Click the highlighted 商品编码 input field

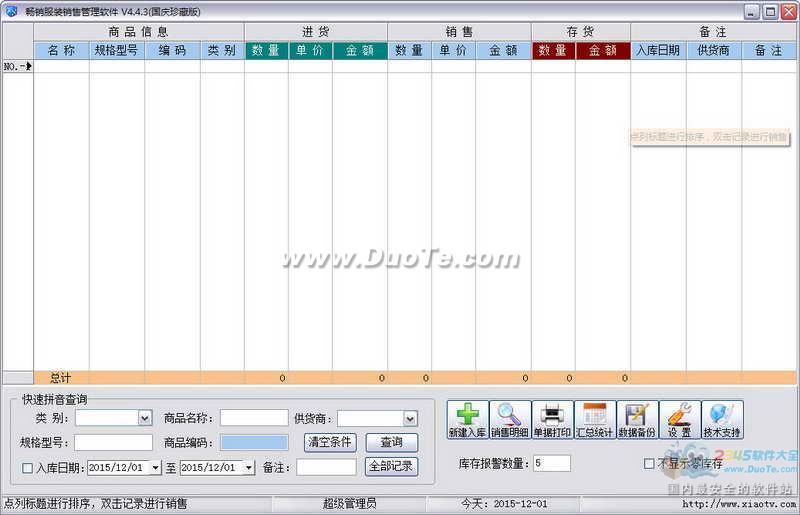tap(254, 442)
